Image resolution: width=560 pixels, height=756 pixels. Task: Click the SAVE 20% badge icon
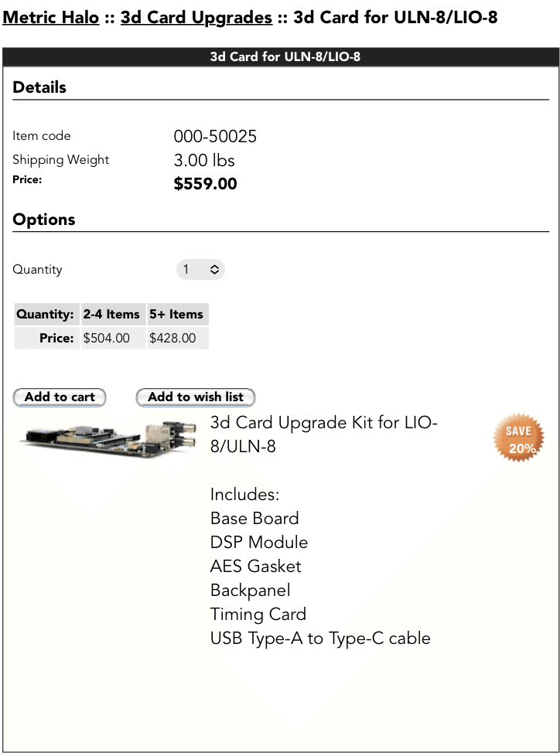[518, 438]
